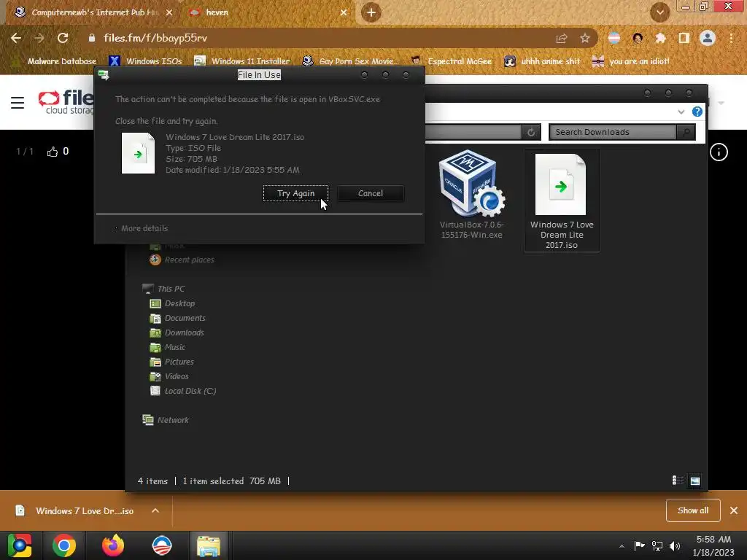Open uhhh anime shit bookmark
The width and height of the screenshot is (747, 560).
coord(543,61)
